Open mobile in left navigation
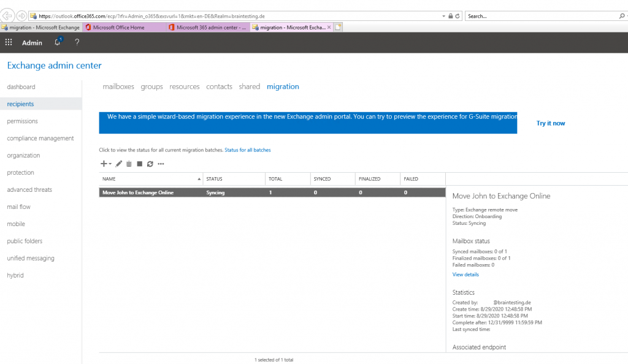Viewport: 628px width, 364px height. pyautogui.click(x=15, y=224)
